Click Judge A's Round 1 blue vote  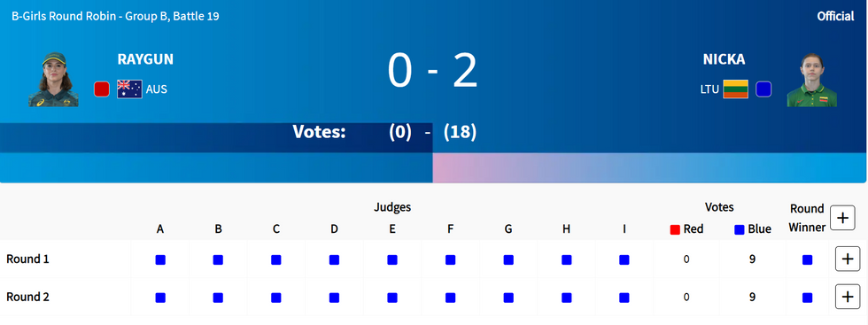coord(160,259)
